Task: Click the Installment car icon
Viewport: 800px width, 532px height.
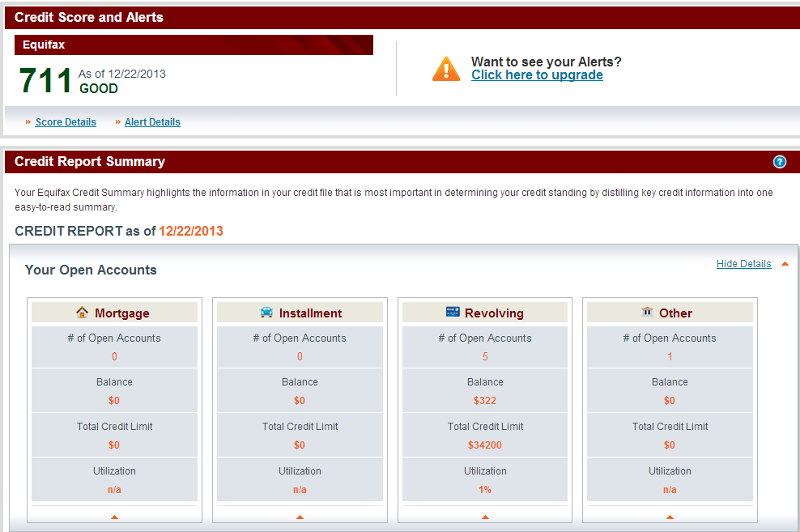Action: pos(266,313)
